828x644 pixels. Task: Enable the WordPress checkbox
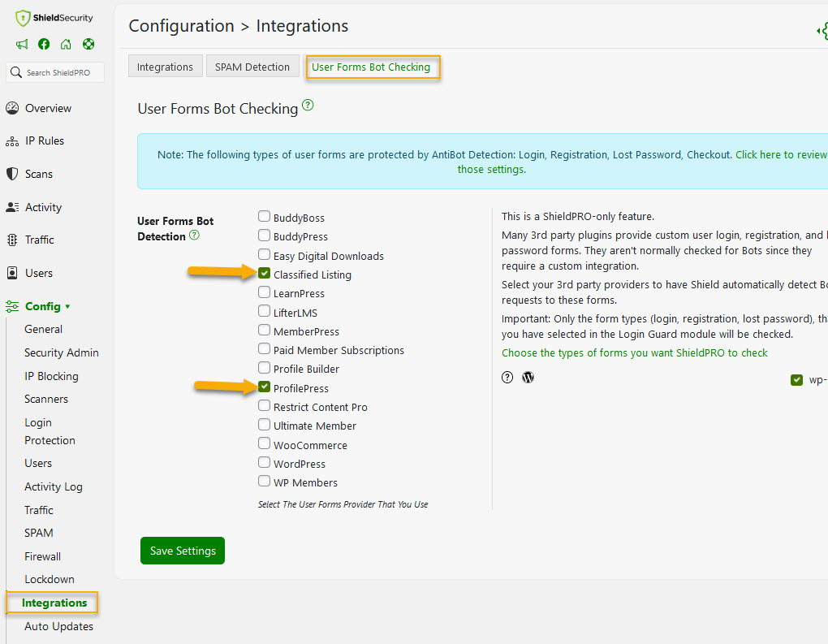[x=264, y=462]
